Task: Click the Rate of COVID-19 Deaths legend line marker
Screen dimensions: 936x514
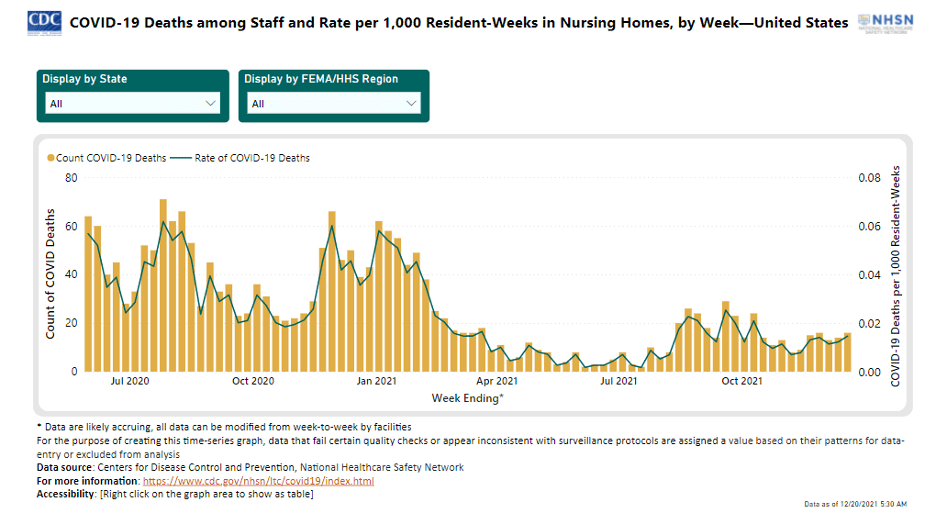Action: (x=180, y=158)
